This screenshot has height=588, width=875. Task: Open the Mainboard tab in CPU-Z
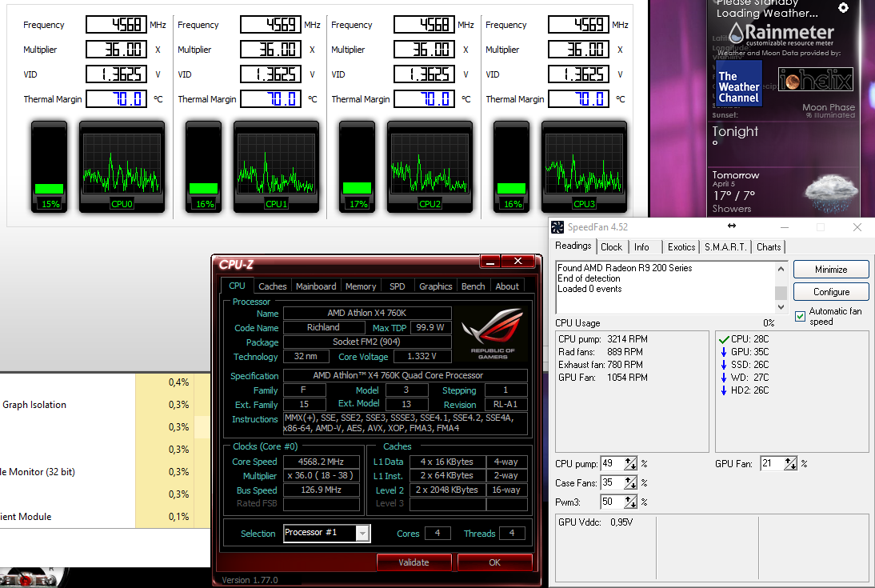coord(316,286)
